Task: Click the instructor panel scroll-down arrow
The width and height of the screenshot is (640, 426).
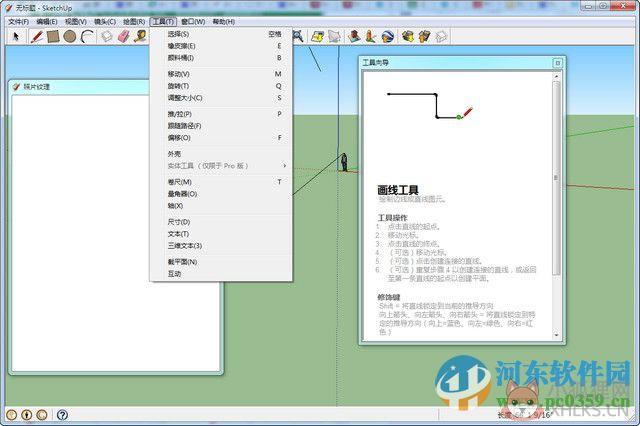Action: tap(556, 335)
